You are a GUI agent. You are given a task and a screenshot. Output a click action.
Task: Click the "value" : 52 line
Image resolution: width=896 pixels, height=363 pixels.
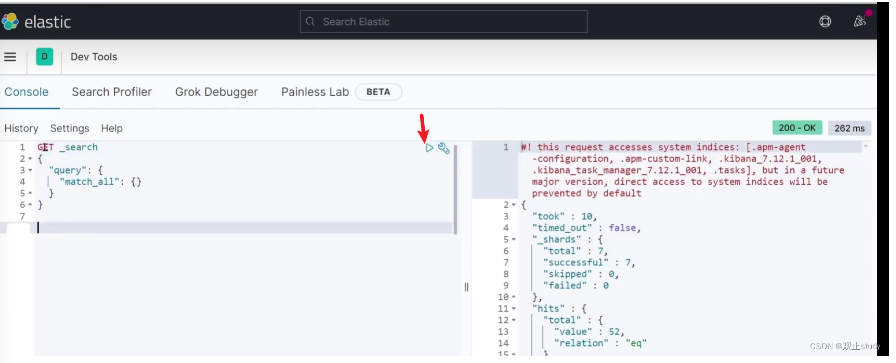(589, 332)
